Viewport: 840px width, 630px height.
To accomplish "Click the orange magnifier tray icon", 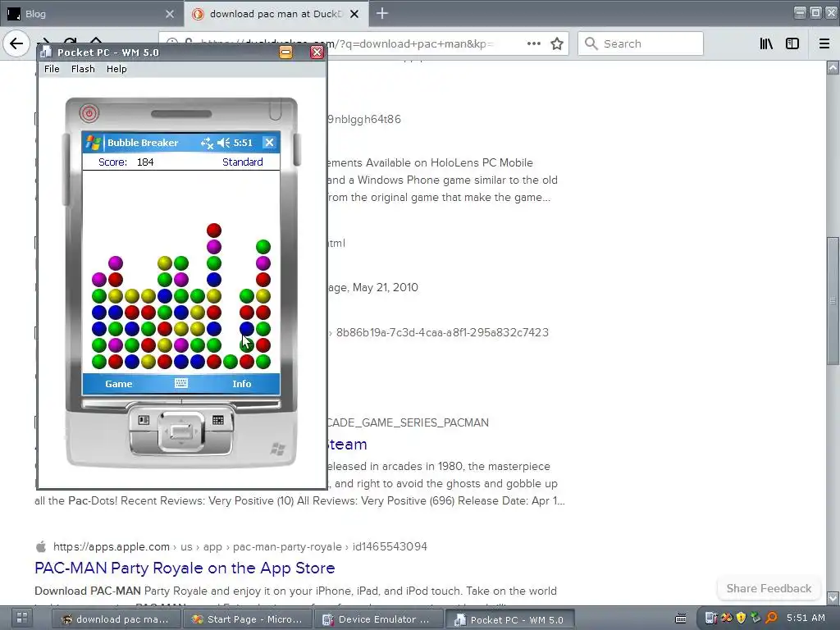I will coord(771,619).
